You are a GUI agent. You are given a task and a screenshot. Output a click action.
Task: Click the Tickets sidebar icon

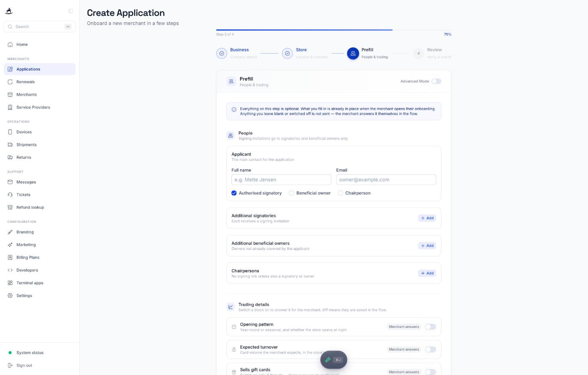click(x=10, y=195)
